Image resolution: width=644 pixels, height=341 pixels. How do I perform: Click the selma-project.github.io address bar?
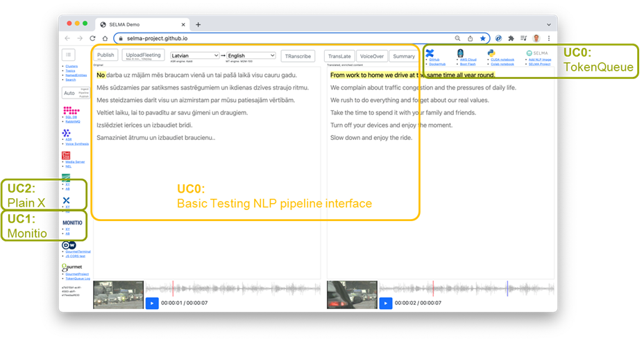(x=301, y=38)
